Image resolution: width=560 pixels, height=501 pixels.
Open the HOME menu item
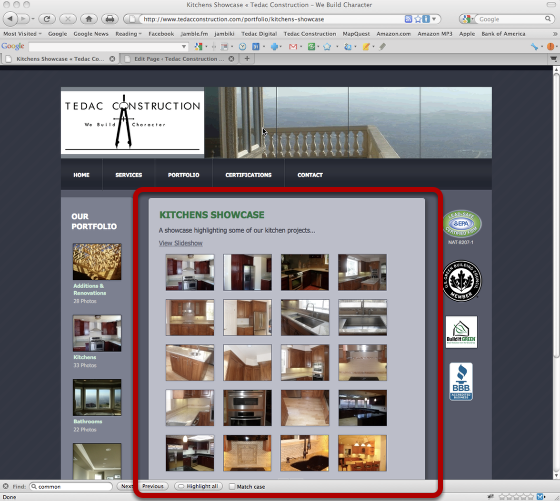[x=81, y=175]
